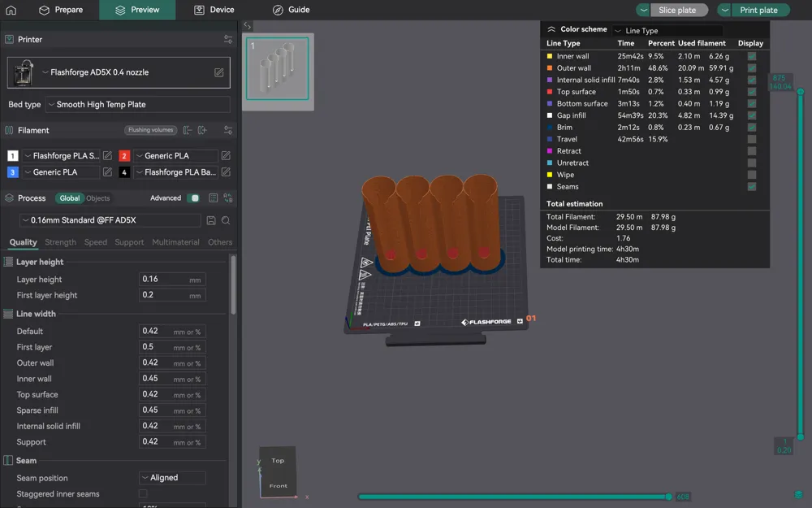Open the Multimaterial settings tab

coord(175,242)
